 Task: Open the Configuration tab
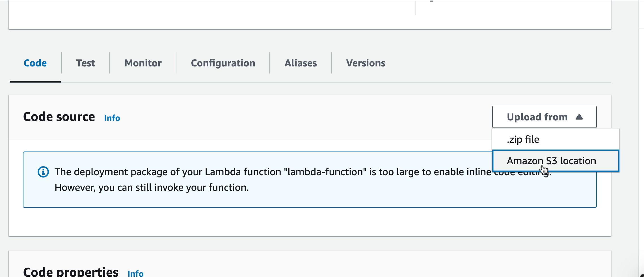[223, 63]
